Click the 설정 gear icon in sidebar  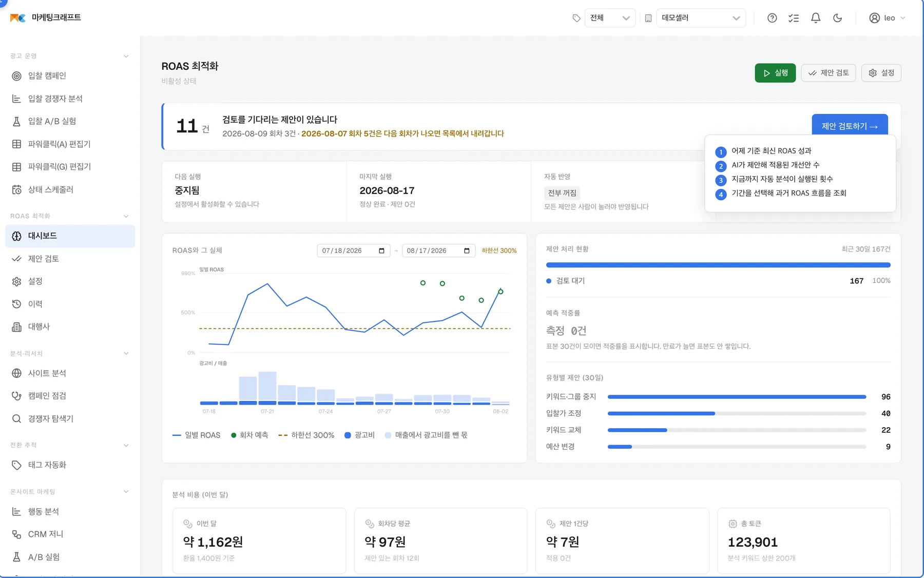[x=16, y=281]
